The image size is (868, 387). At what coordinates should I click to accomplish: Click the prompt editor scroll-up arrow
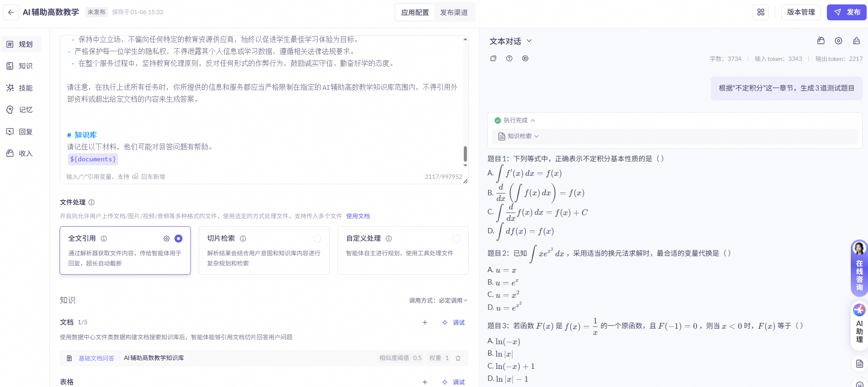coord(465,39)
